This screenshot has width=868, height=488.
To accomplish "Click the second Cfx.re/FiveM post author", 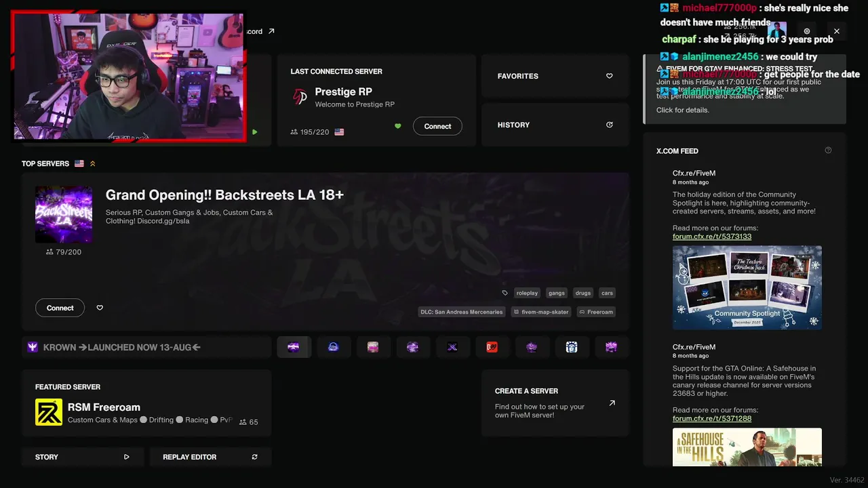I will click(694, 347).
